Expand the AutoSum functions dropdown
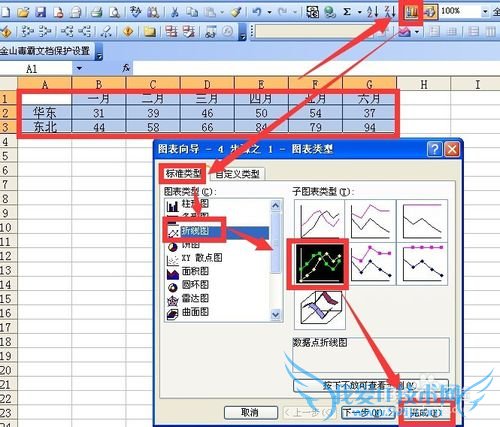This screenshot has width=500, height=427. (359, 13)
